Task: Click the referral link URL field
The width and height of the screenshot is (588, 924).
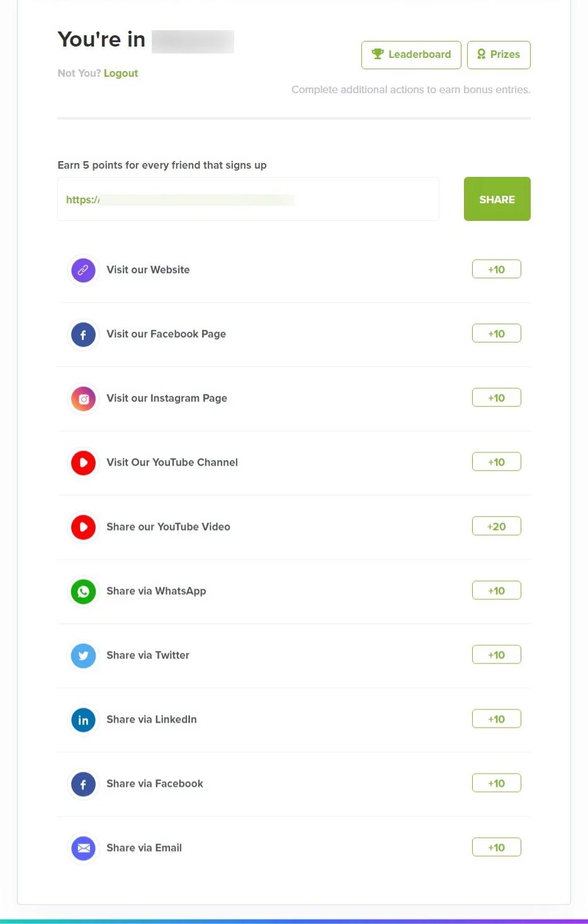Action: tap(248, 200)
